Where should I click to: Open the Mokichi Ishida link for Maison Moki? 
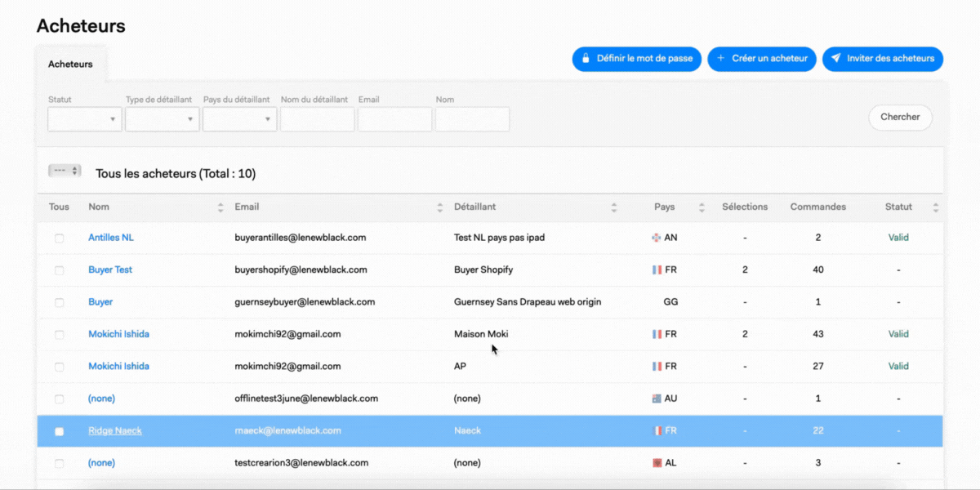click(x=118, y=334)
